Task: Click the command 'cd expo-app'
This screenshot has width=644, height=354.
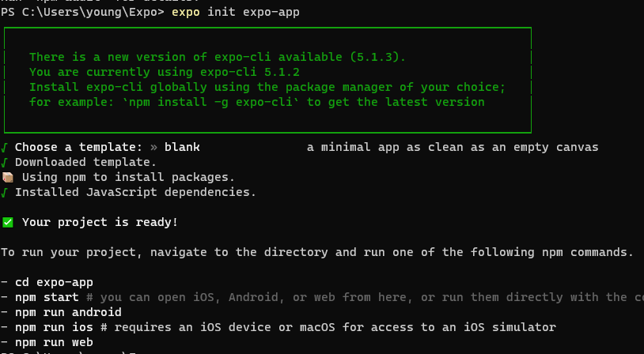Action: [x=54, y=283]
